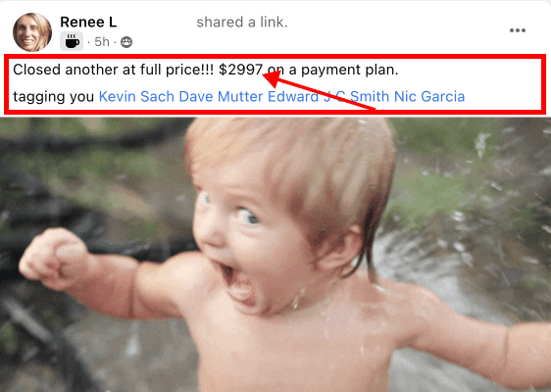This screenshot has height=392, width=551.
Task: Click the baby's clenched fist in image
Action: pos(53,258)
